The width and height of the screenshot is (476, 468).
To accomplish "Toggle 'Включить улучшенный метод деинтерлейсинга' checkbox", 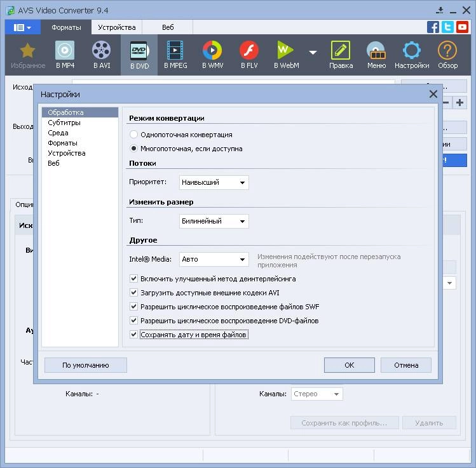I will [133, 278].
